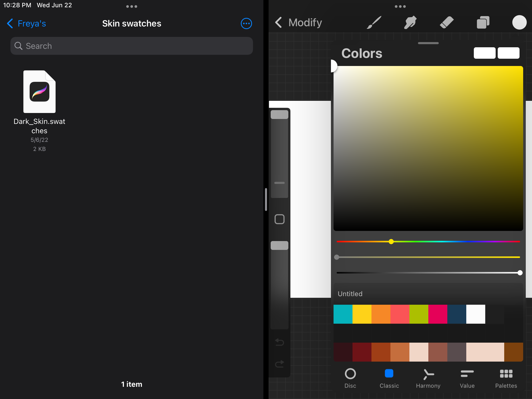The height and width of the screenshot is (399, 532).
Task: Select the Smudge tool
Action: [x=410, y=23]
